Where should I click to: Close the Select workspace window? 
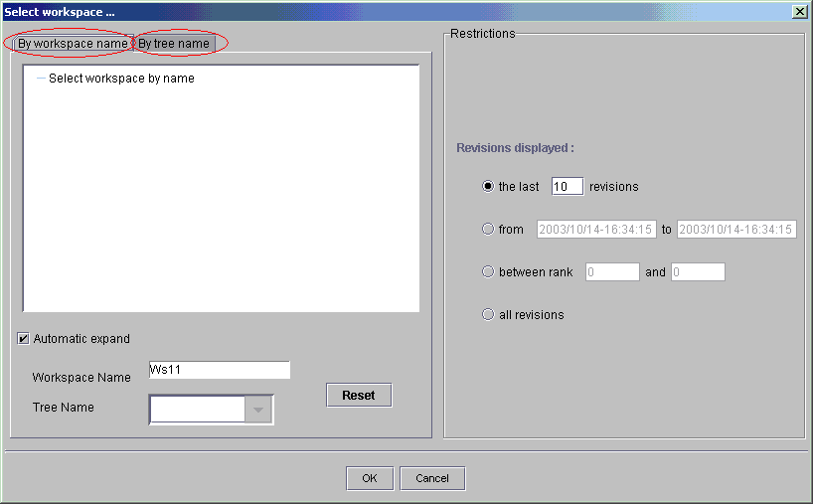pos(799,11)
